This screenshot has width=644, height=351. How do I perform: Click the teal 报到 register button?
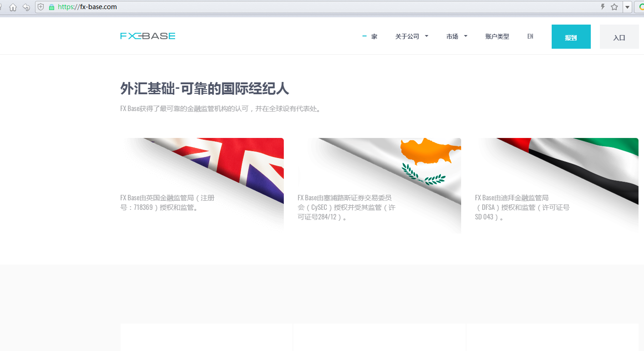coord(571,36)
